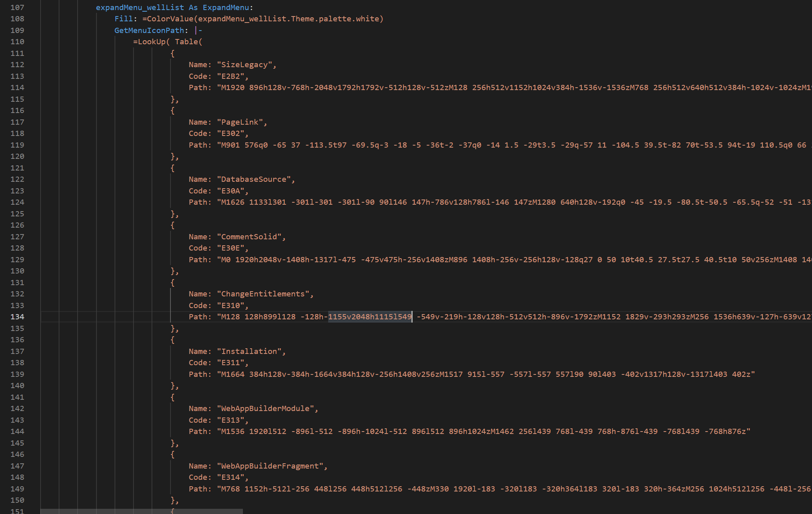Click the "ChangeEntitlements" name string

pos(265,294)
